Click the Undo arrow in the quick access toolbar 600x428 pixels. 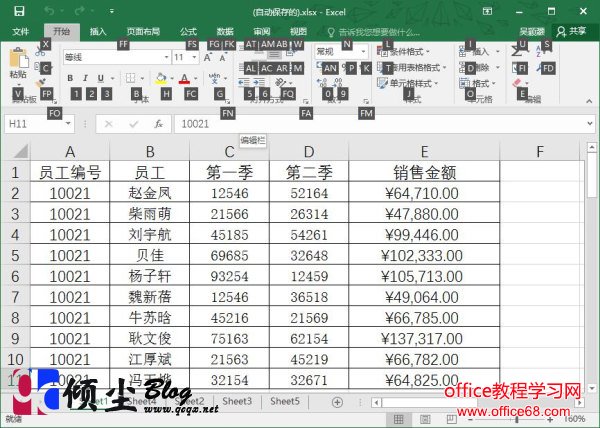(49, 11)
